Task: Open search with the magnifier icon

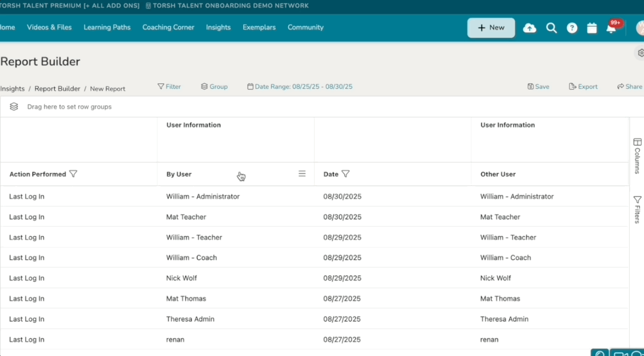Action: click(551, 28)
